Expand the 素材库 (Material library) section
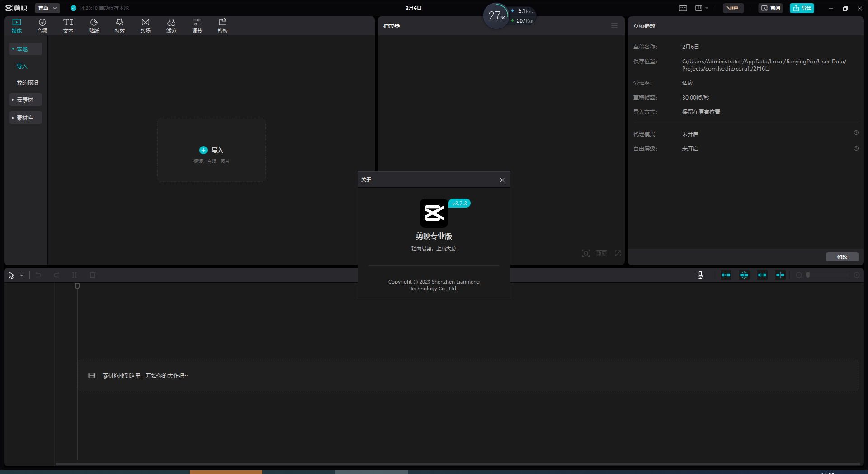 tap(26, 118)
